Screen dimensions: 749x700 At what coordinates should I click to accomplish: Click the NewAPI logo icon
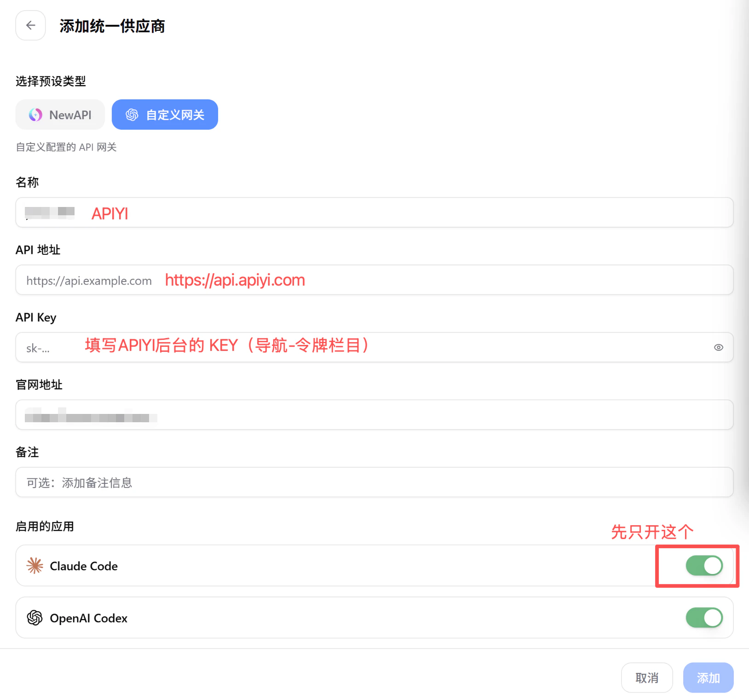click(x=35, y=115)
